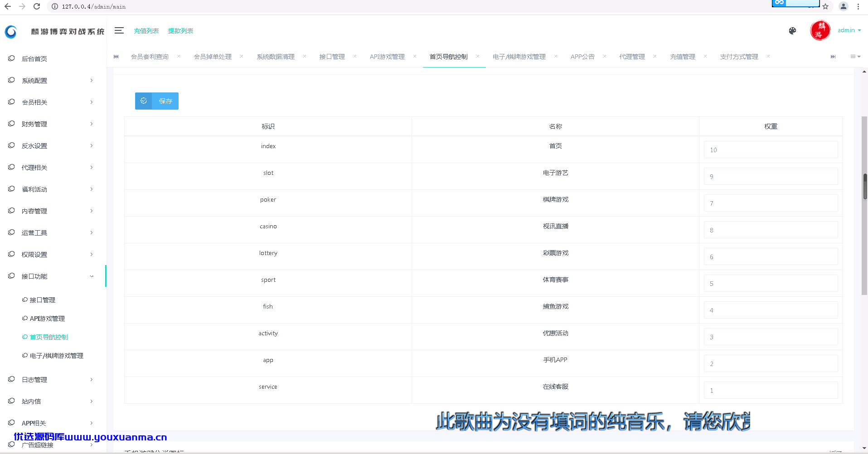The image size is (868, 454).
Task: Click the browser address bar URL
Action: click(94, 7)
